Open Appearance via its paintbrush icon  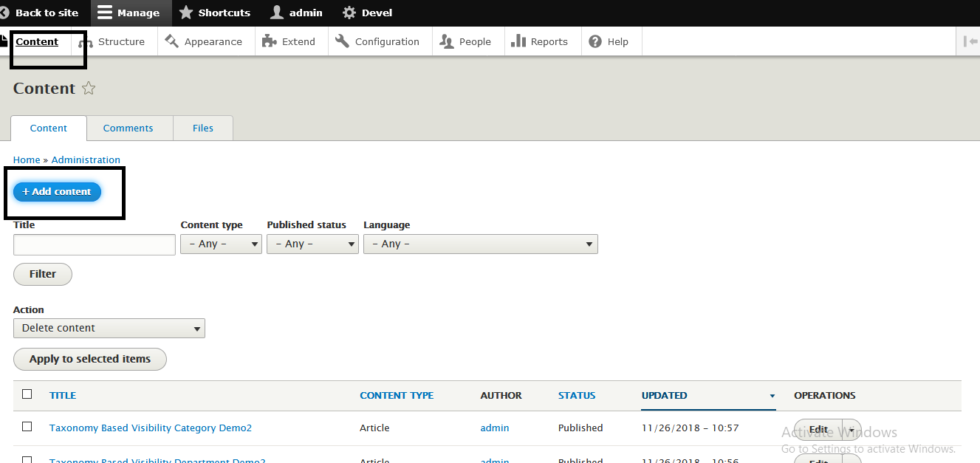tap(172, 41)
